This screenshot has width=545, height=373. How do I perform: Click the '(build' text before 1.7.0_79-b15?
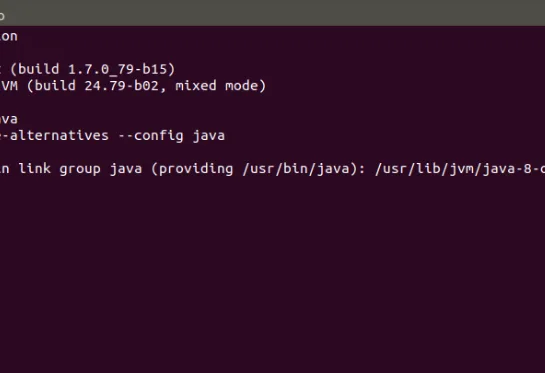click(x=35, y=70)
